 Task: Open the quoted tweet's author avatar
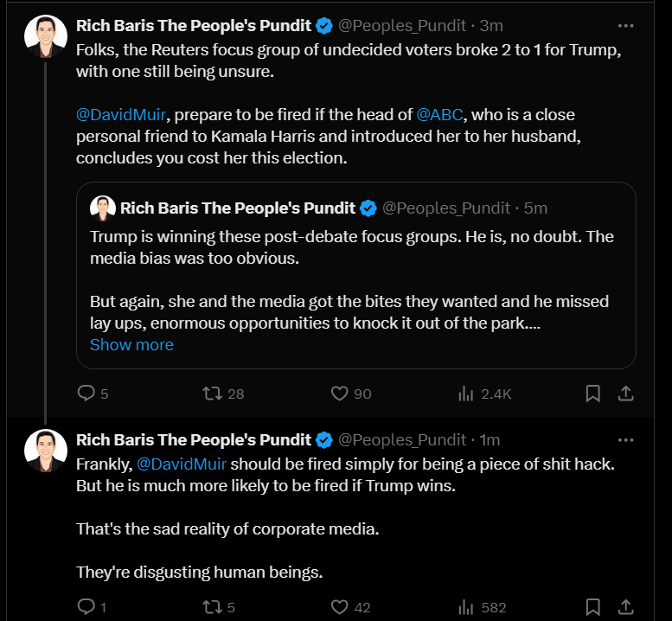(103, 208)
